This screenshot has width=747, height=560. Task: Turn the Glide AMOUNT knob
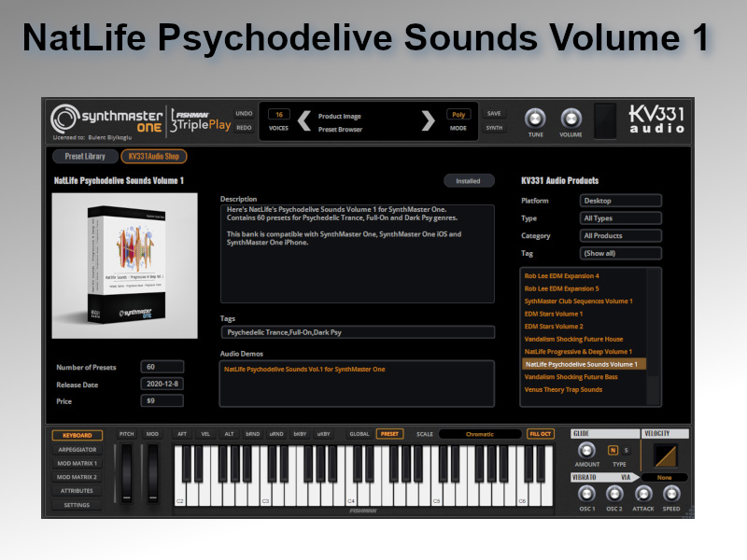(586, 450)
